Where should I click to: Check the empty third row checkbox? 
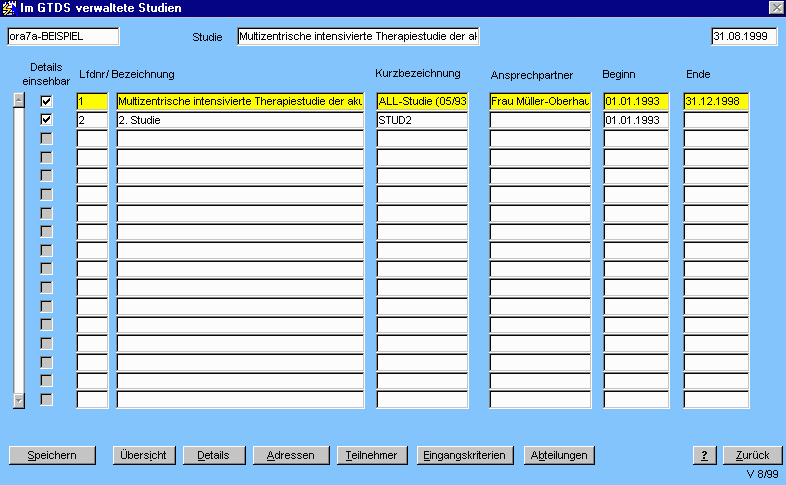coord(46,138)
